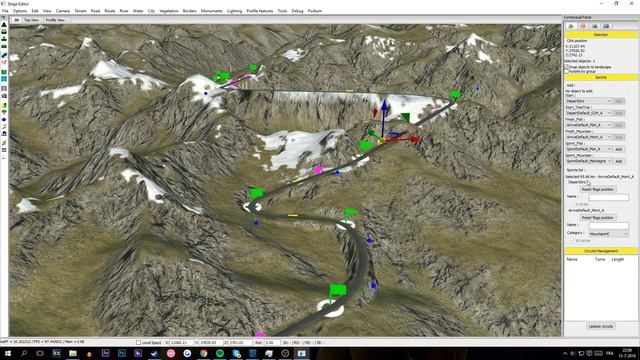Click the Turns column header in Circuits list
The image size is (640, 360).
(x=600, y=260)
